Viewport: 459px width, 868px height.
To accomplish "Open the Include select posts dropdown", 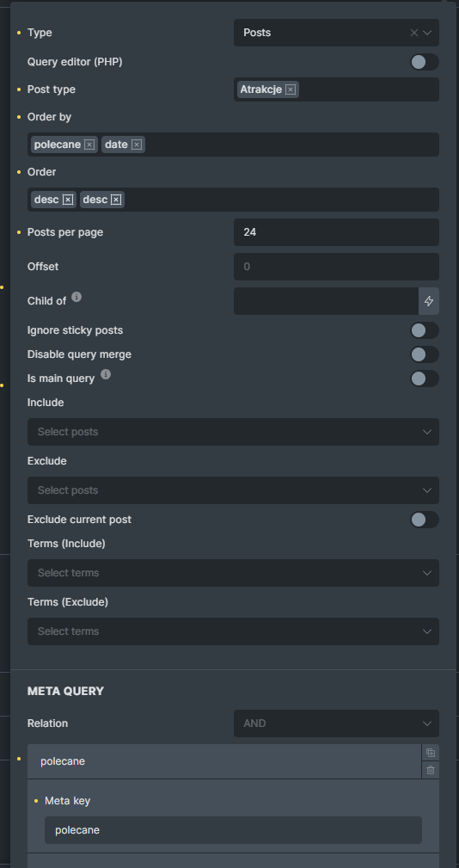I will click(234, 432).
